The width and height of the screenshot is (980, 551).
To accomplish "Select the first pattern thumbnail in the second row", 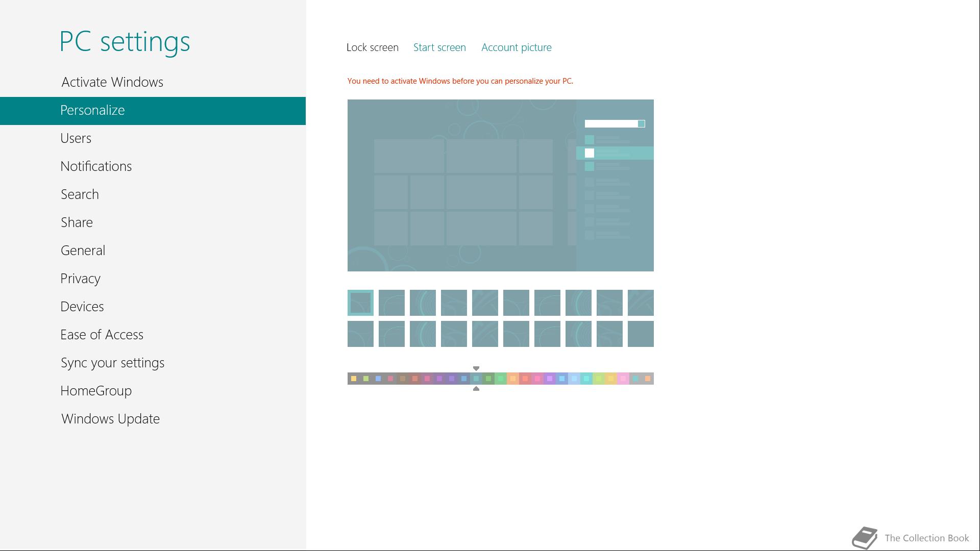I will click(x=360, y=334).
